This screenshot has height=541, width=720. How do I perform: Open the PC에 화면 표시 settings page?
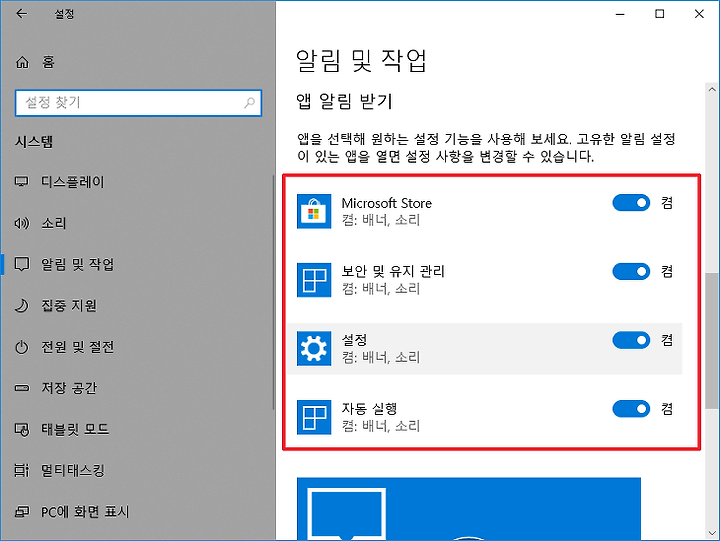tap(138, 512)
